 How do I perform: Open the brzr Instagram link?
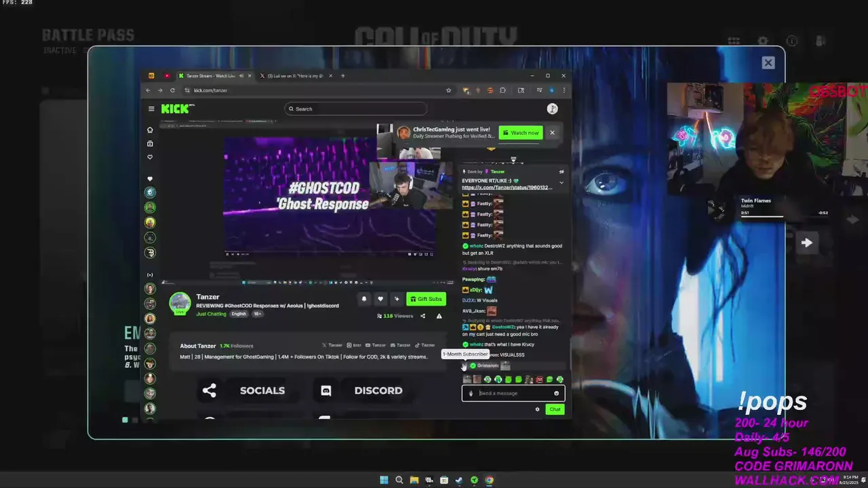pyautogui.click(x=354, y=345)
